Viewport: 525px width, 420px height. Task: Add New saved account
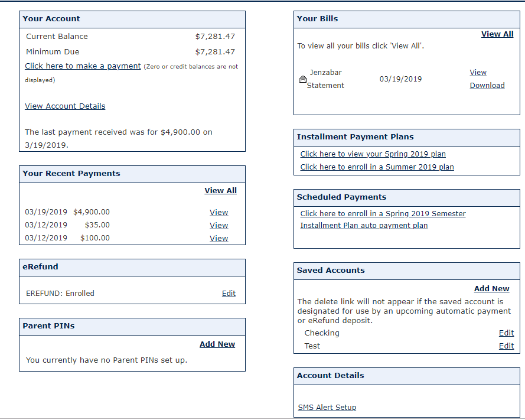491,288
